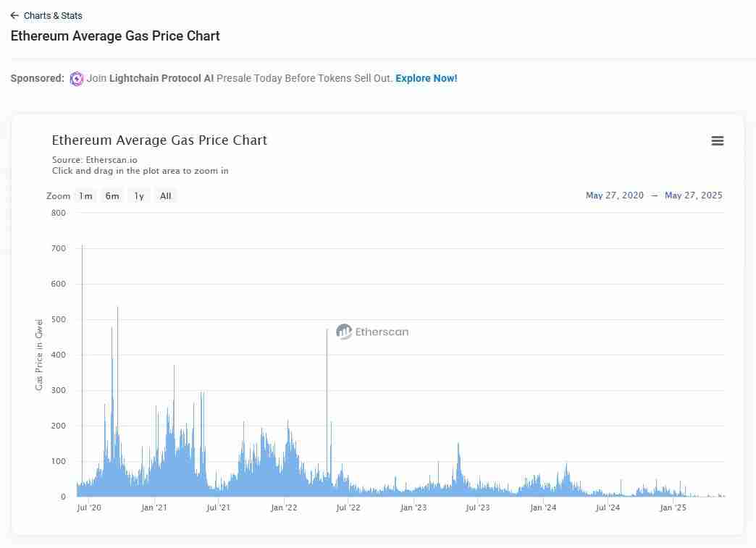
Task: Click the end date May 27, 2025 field
Action: 693,195
